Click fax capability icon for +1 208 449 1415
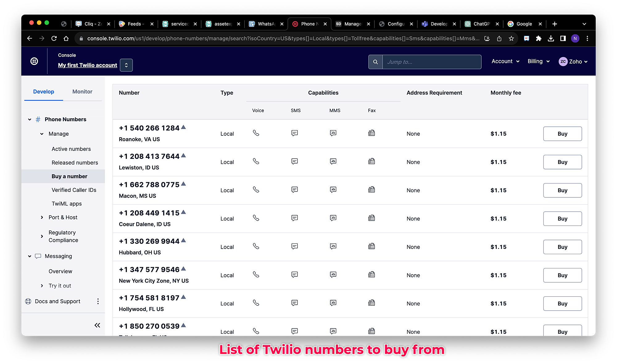Image resolution: width=617 pixels, height=364 pixels. pyautogui.click(x=371, y=218)
